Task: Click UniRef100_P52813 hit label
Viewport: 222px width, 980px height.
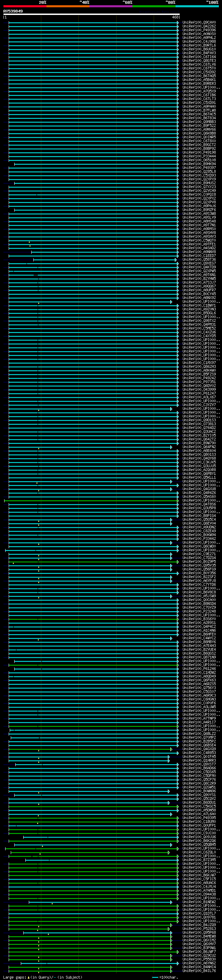Action: [199, 929]
